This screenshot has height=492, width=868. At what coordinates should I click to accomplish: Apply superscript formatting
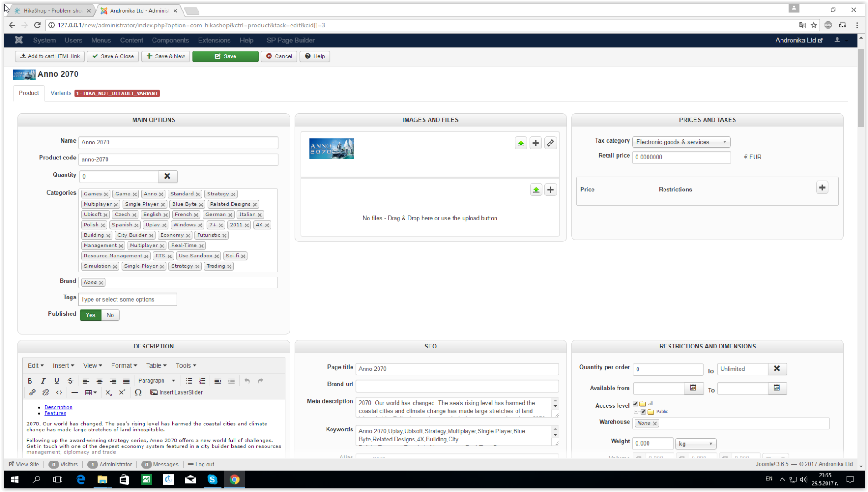[122, 393]
